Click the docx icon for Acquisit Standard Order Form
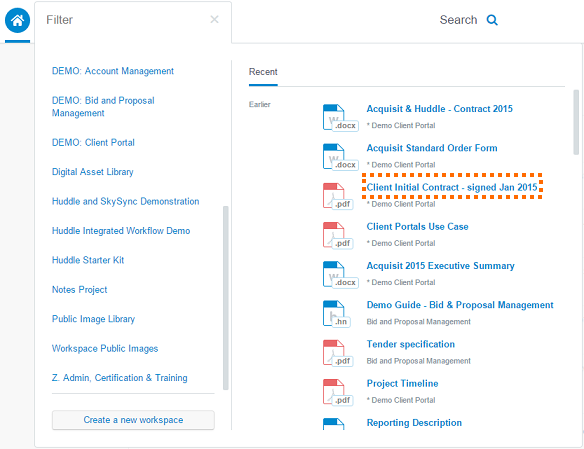 coord(340,157)
